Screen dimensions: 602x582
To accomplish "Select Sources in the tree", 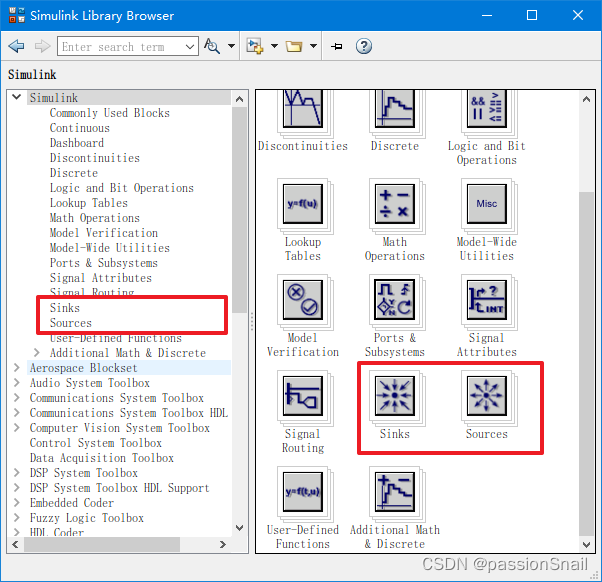I will point(71,322).
